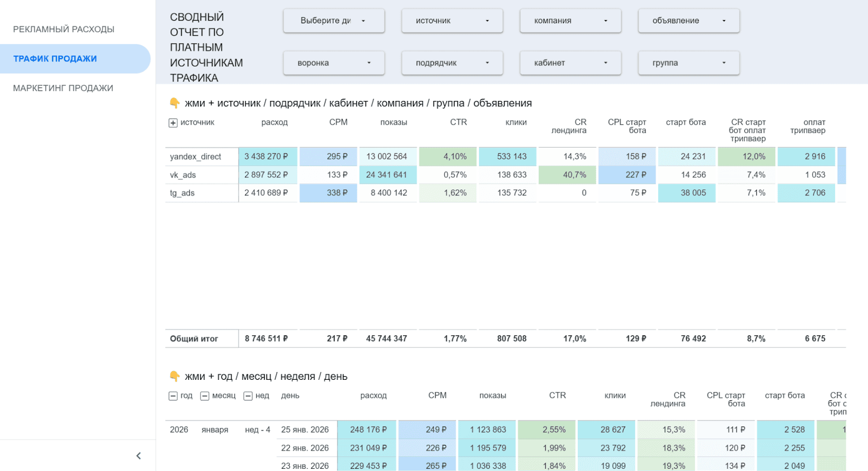Switch to the МАРКЕТИНГ ПРОДАЖИ page

63,88
